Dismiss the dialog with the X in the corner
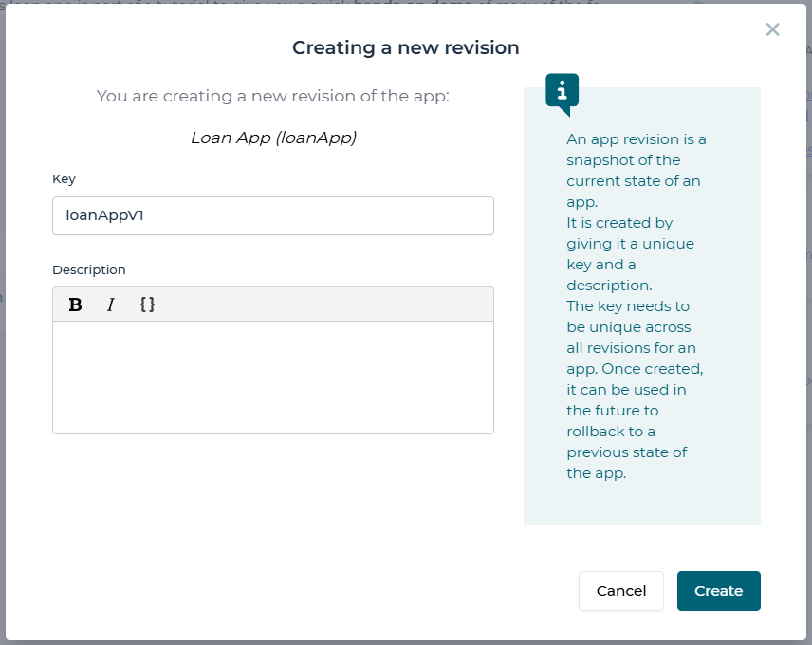The image size is (812, 645). click(772, 29)
